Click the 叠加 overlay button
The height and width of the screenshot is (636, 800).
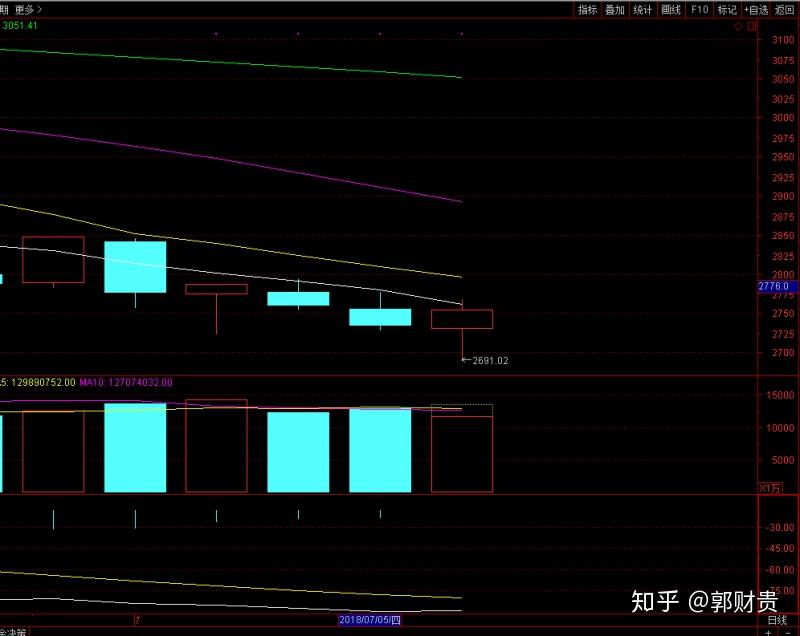(x=614, y=10)
